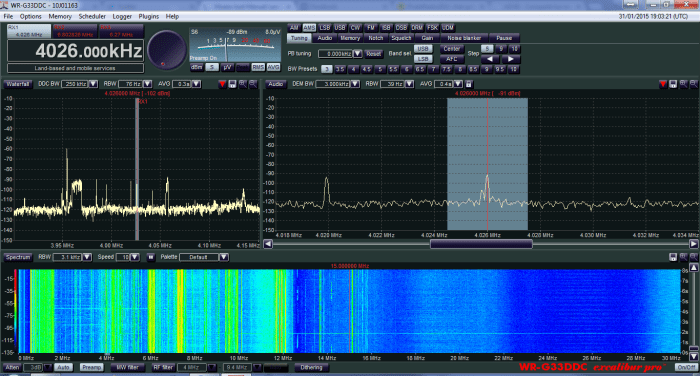Click the red marker icon in the audio spectrum toolbar
The width and height of the screenshot is (700, 376).
(x=663, y=84)
